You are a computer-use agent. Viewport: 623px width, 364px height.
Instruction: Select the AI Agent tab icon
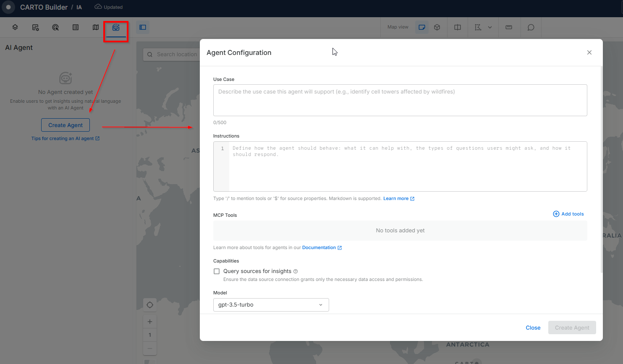(116, 27)
